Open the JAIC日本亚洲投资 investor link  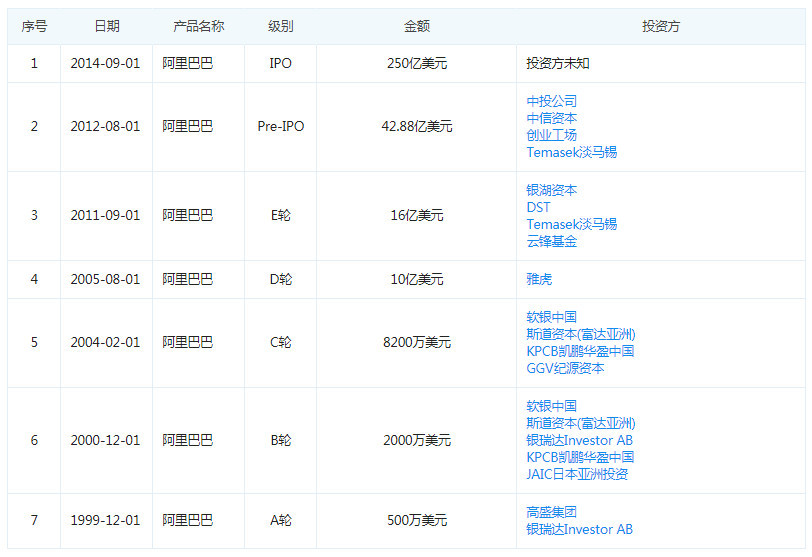577,474
